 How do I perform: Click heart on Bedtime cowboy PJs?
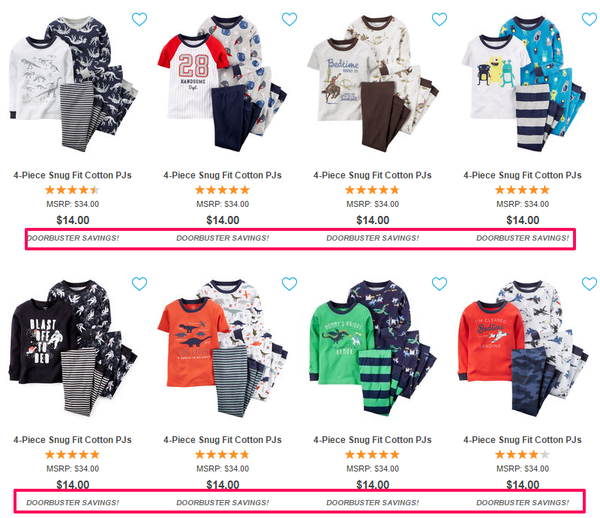click(439, 19)
